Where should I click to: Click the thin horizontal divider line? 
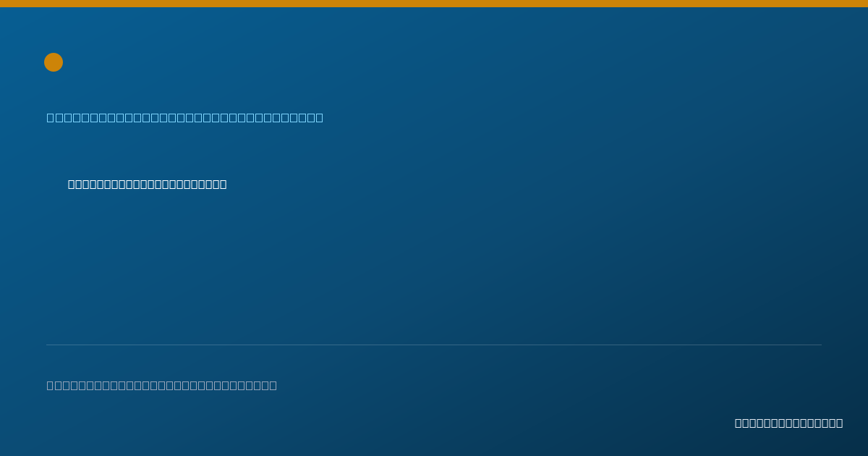(x=434, y=345)
